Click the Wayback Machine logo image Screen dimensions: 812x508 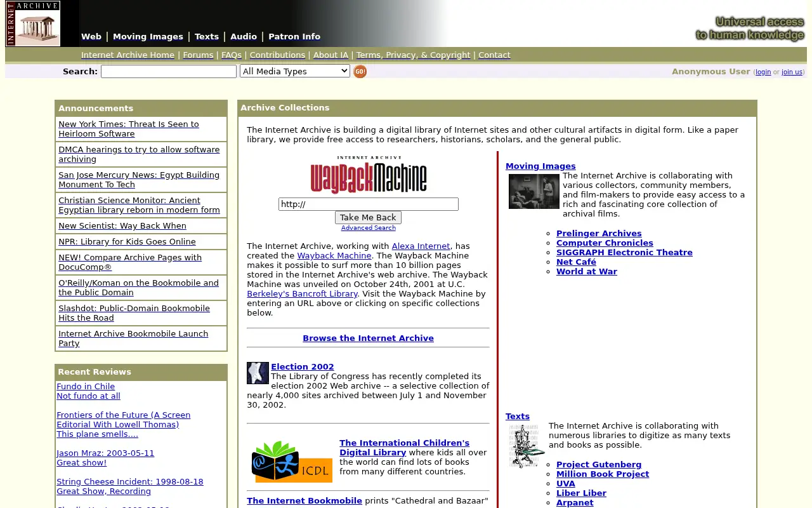pos(369,175)
